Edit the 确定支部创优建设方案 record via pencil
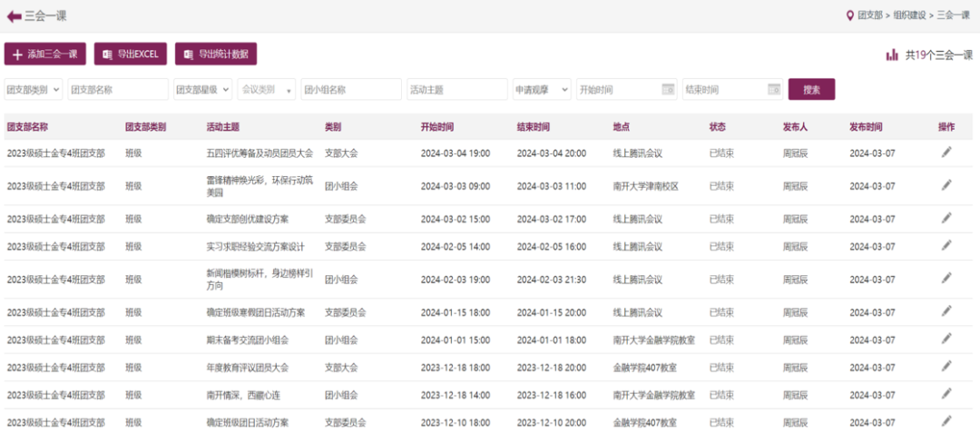 tap(946, 218)
